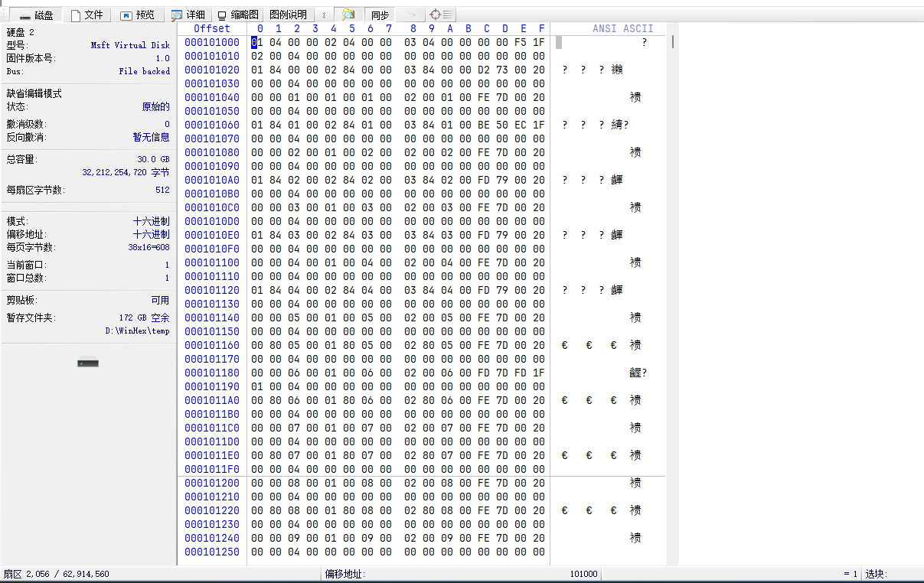Screen dimensions: 924x583
Task: Click the hard disk drive icon in sidebar
Action: click(x=88, y=363)
